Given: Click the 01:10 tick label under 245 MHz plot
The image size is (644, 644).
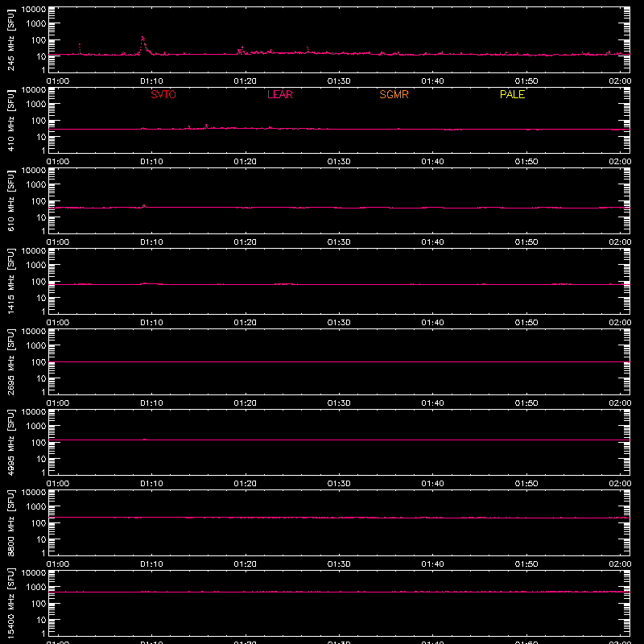Looking at the screenshot, I should point(151,81).
